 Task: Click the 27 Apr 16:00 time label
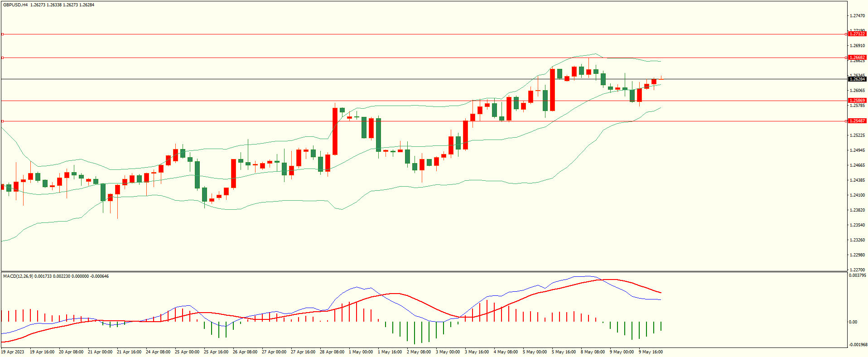point(303,352)
